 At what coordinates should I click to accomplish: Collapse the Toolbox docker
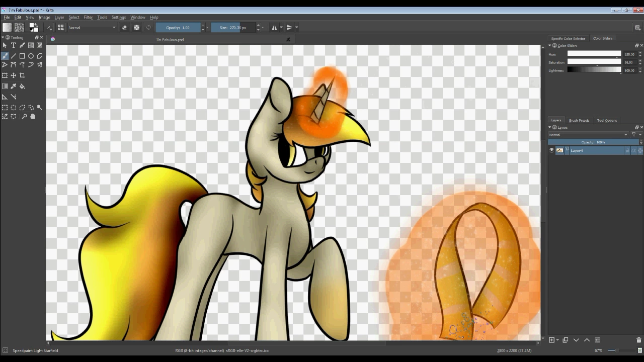(3, 38)
